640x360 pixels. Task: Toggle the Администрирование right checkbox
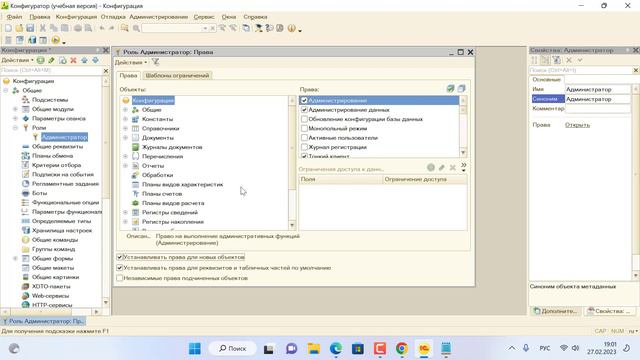coord(304,100)
